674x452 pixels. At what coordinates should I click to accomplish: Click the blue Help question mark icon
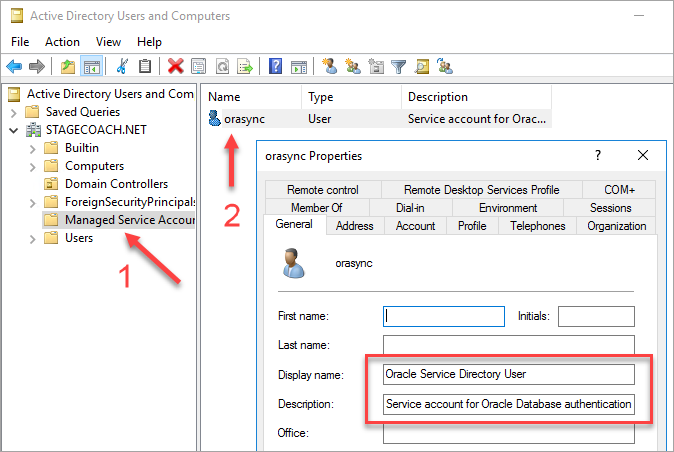[x=275, y=67]
